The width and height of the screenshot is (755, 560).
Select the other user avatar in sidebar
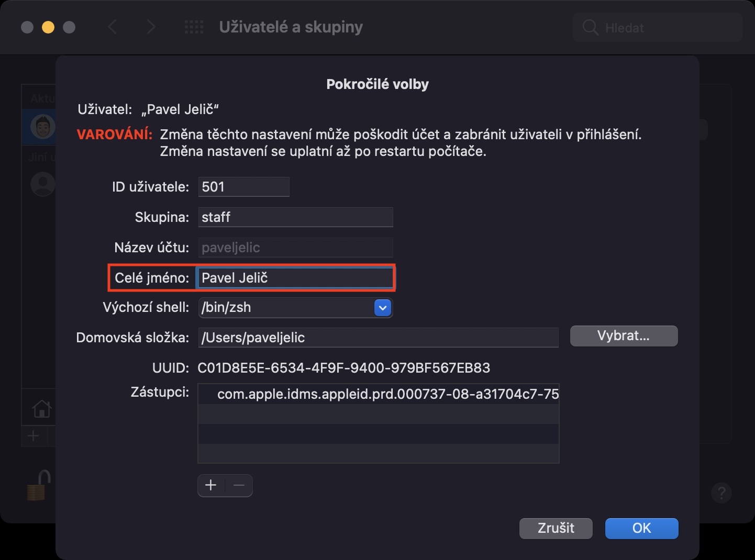pyautogui.click(x=43, y=184)
